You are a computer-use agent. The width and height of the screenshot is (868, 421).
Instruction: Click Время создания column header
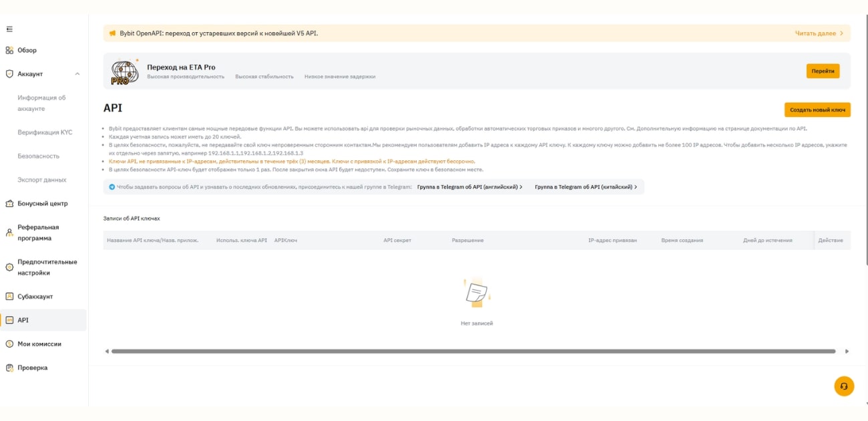point(682,240)
